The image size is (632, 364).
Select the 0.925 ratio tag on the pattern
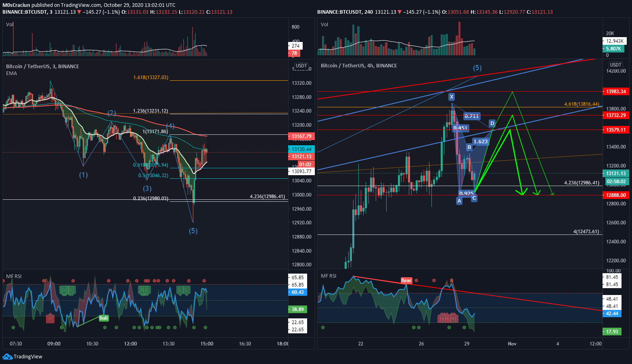(x=467, y=193)
